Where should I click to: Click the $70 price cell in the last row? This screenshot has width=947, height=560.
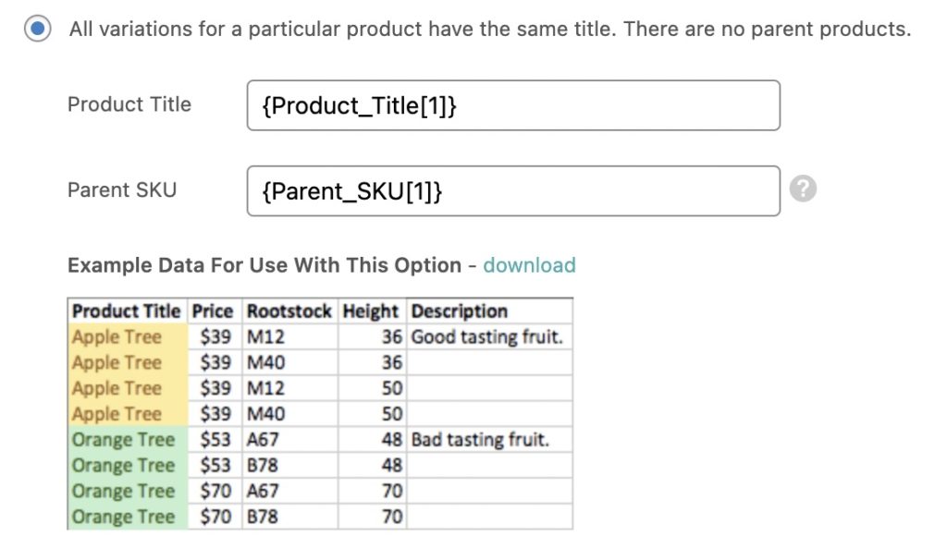coord(214,517)
